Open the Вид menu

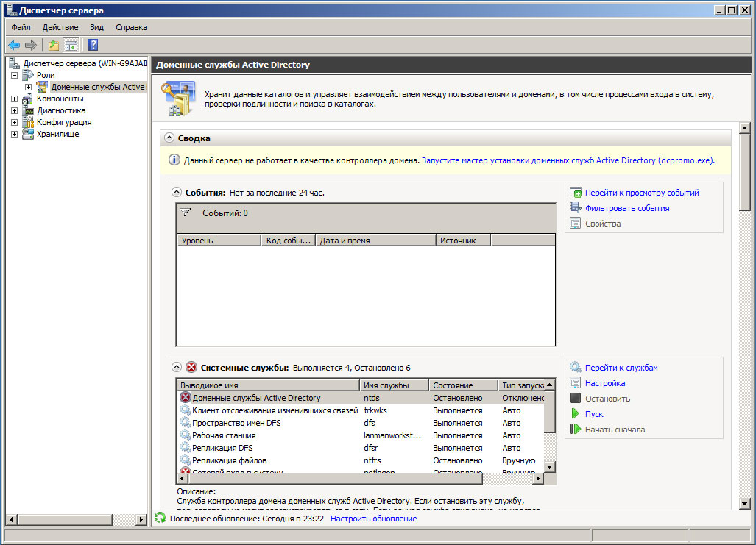point(96,27)
